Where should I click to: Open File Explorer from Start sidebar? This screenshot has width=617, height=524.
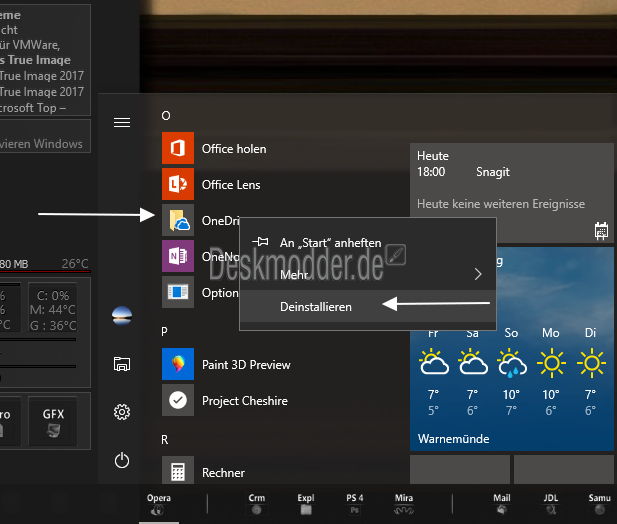click(x=122, y=364)
